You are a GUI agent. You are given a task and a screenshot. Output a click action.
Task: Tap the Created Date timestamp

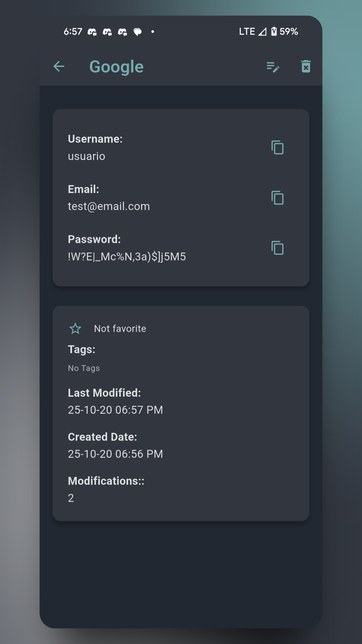(x=115, y=454)
